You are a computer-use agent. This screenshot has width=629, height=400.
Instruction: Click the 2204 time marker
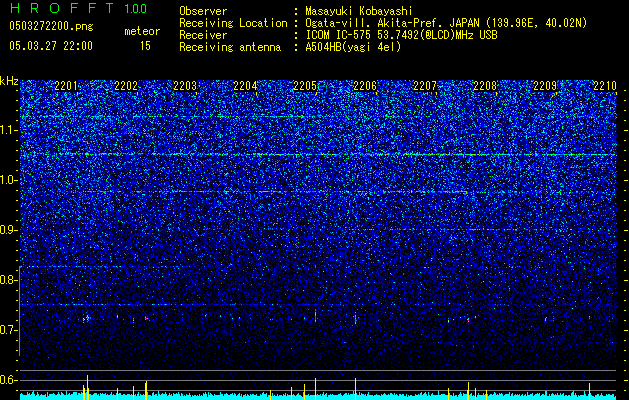pyautogui.click(x=246, y=86)
